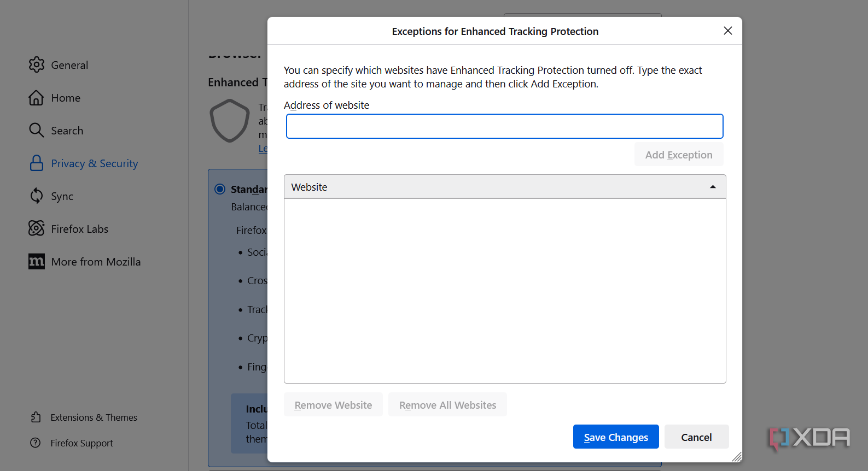Click the Search magnifier icon
Image resolution: width=868 pixels, height=471 pixels.
tap(37, 130)
